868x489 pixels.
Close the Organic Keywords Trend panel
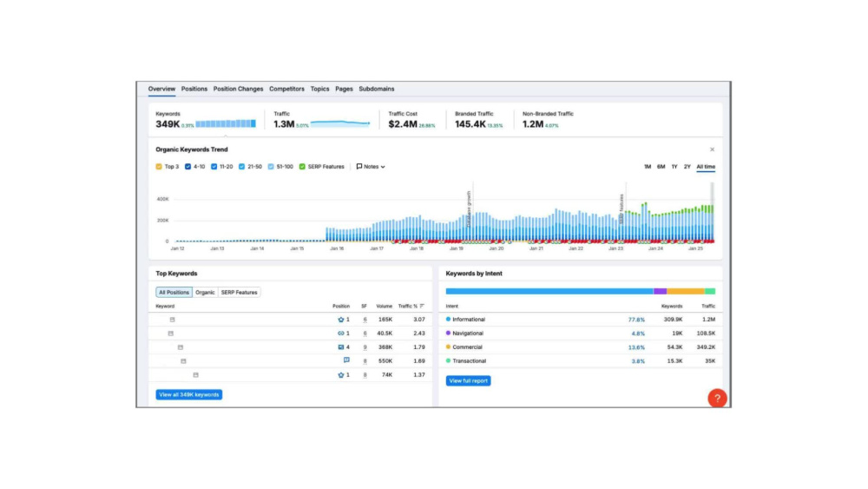click(712, 149)
